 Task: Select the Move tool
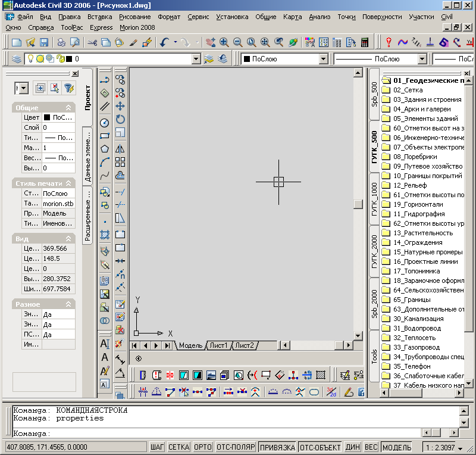click(x=120, y=106)
